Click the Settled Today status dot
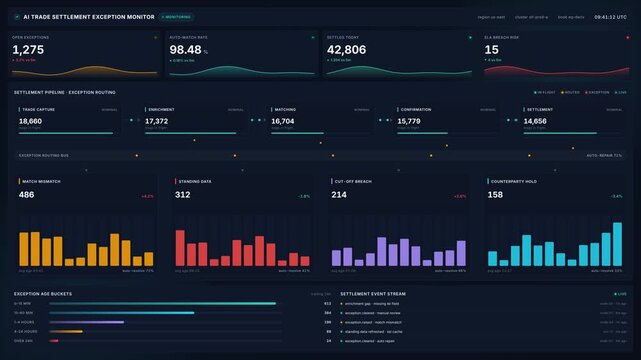This screenshot has height=360, width=641. [x=470, y=38]
